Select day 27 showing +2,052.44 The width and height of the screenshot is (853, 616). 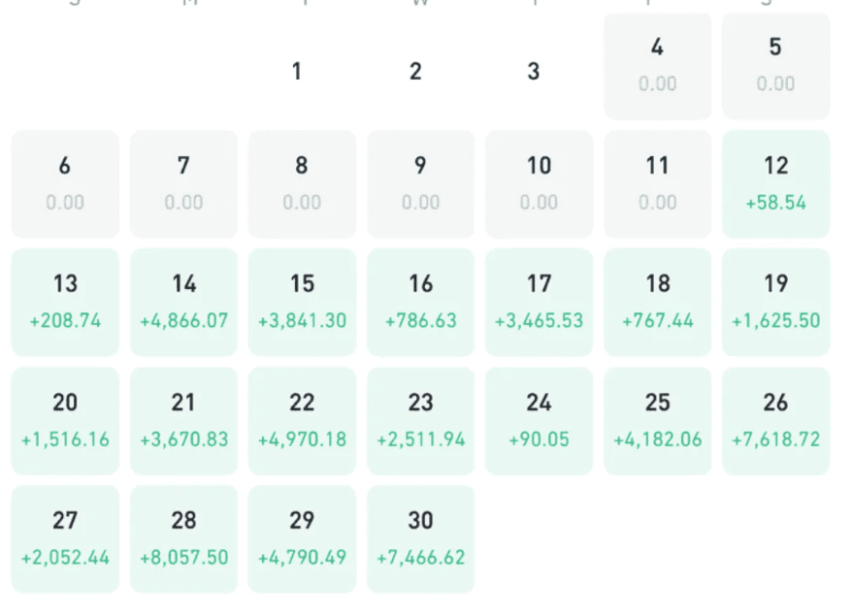(x=65, y=539)
